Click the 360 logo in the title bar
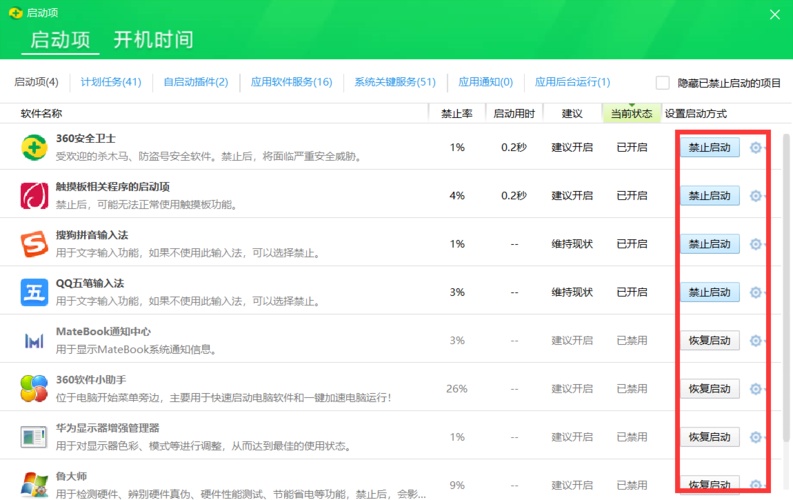This screenshot has width=793, height=500. point(16,13)
